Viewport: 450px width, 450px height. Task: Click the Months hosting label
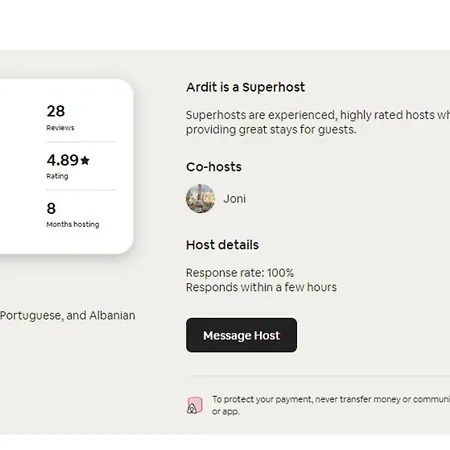pyautogui.click(x=73, y=224)
